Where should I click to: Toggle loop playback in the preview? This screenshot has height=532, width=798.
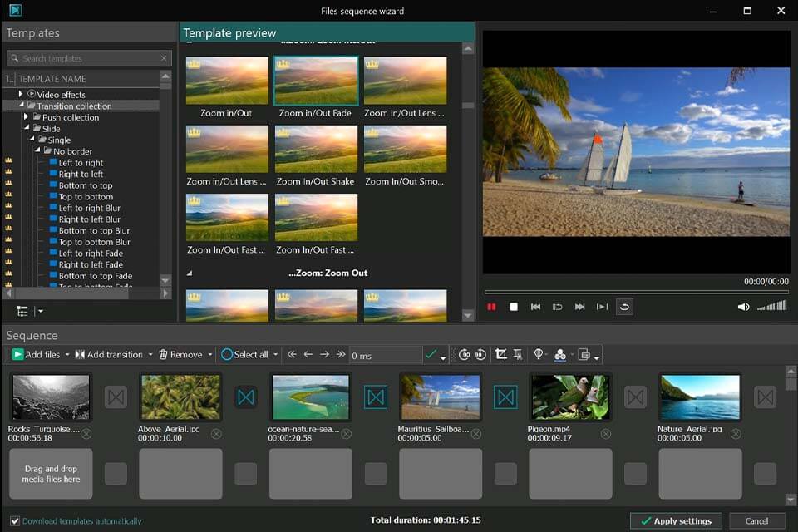click(624, 307)
